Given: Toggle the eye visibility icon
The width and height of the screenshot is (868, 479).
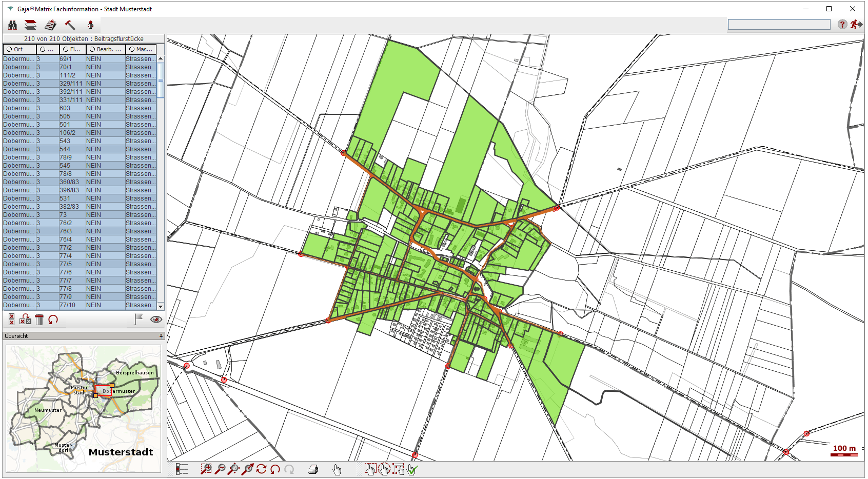Looking at the screenshot, I should tap(156, 320).
